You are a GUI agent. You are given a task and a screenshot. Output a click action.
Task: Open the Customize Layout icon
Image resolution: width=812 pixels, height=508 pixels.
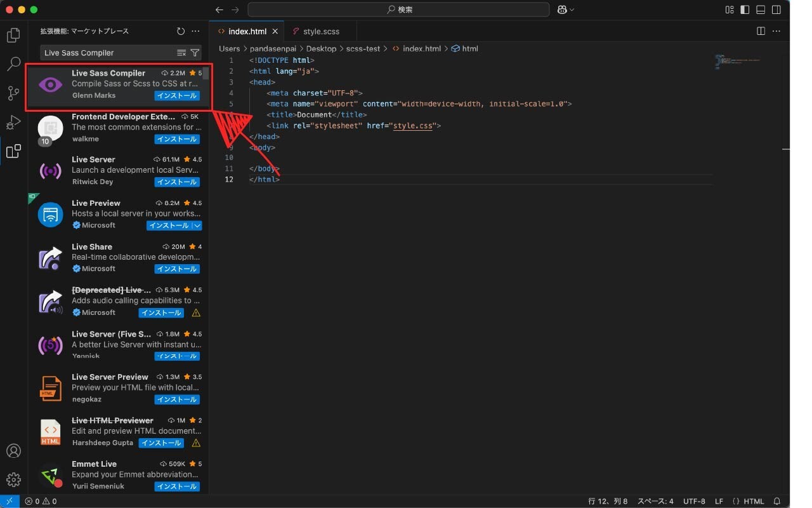(x=730, y=10)
